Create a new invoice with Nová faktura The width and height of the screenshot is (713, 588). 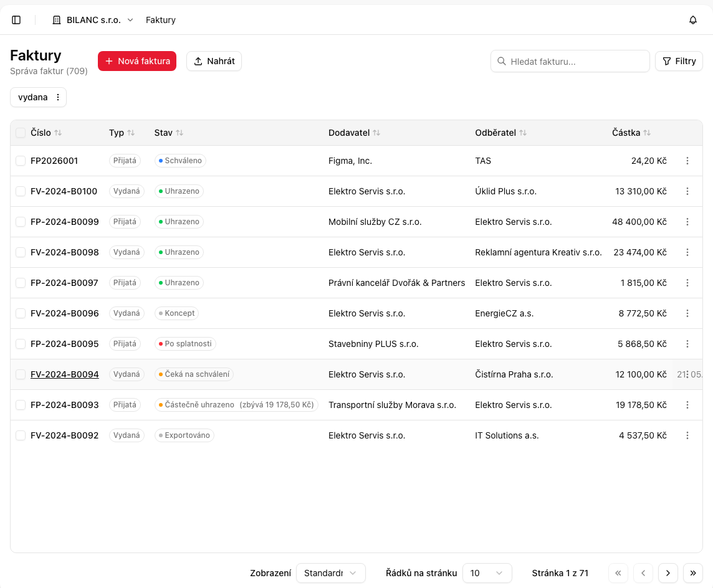tap(137, 61)
